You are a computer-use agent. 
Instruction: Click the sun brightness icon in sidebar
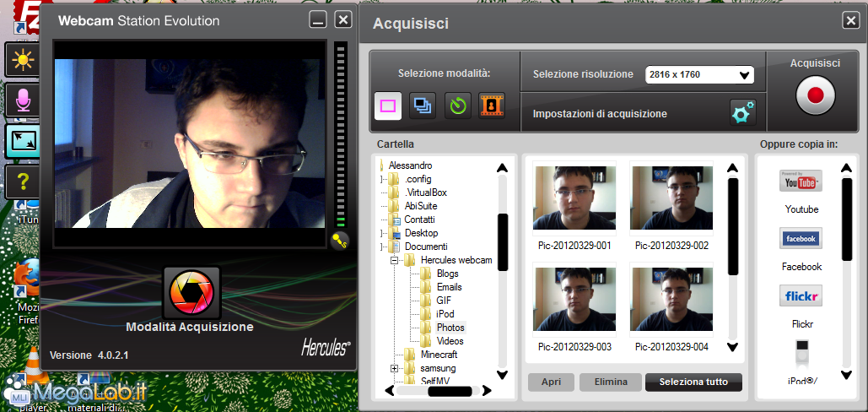pos(21,60)
